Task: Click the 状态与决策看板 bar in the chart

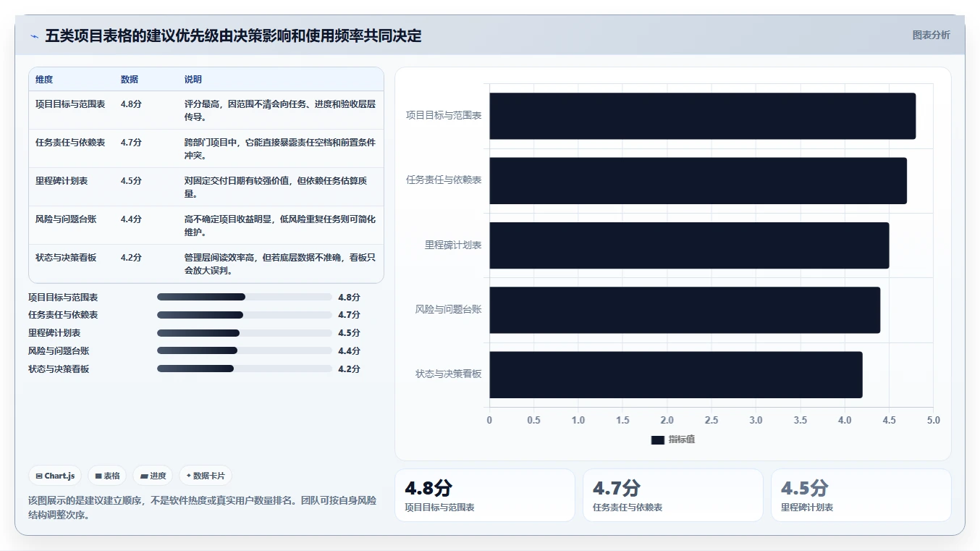Action: (x=676, y=374)
